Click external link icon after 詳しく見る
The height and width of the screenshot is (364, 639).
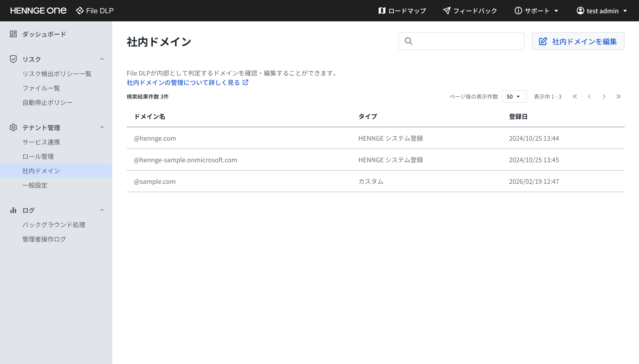click(245, 82)
